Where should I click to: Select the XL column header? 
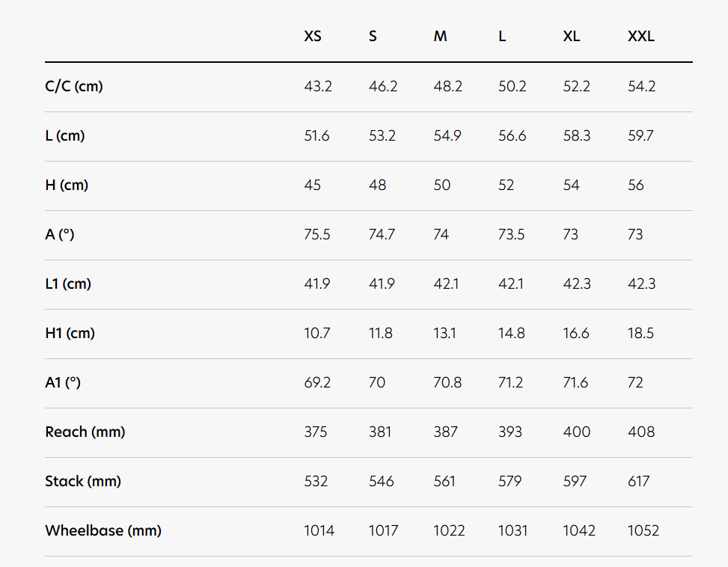click(x=572, y=36)
